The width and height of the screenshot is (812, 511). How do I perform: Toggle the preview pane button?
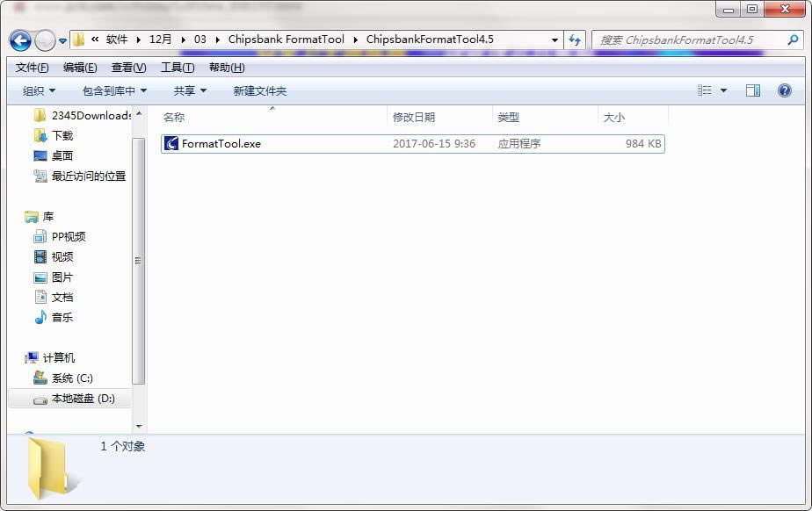tap(752, 90)
